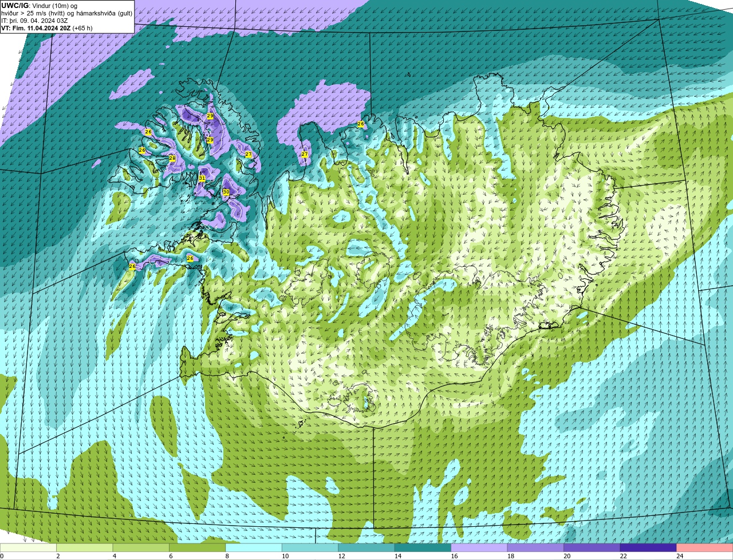This screenshot has width=733, height=560.
Task: Click the legend tick label "2"
Action: click(x=58, y=556)
